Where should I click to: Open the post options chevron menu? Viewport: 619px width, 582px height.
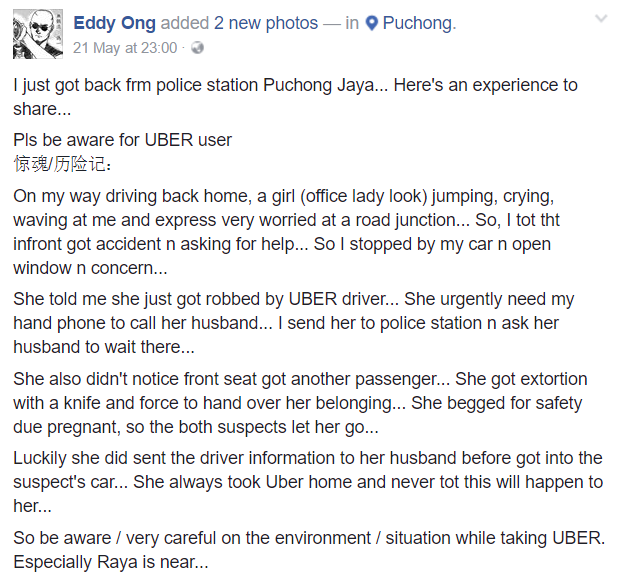601,19
